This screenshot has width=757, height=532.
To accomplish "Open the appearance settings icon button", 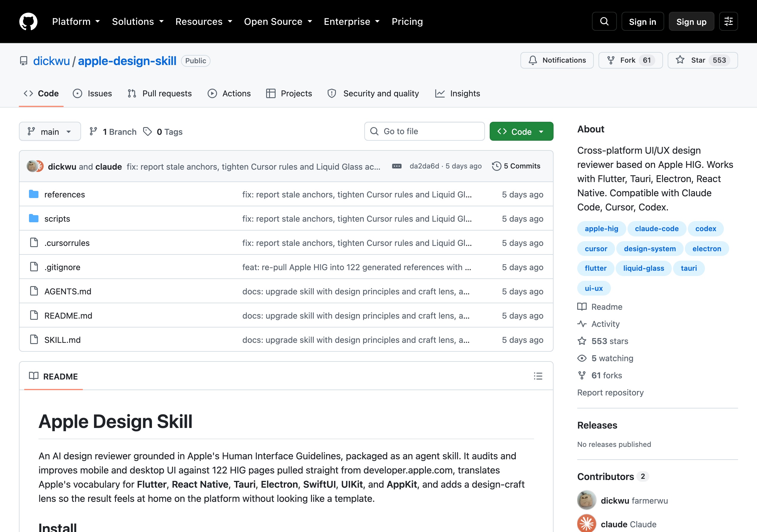I will click(x=728, y=21).
